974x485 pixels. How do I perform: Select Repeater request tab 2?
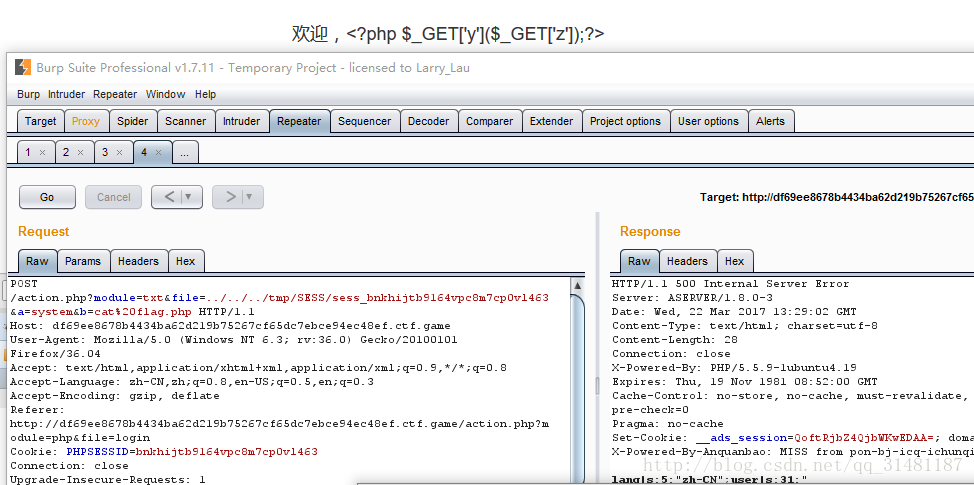pyautogui.click(x=66, y=152)
